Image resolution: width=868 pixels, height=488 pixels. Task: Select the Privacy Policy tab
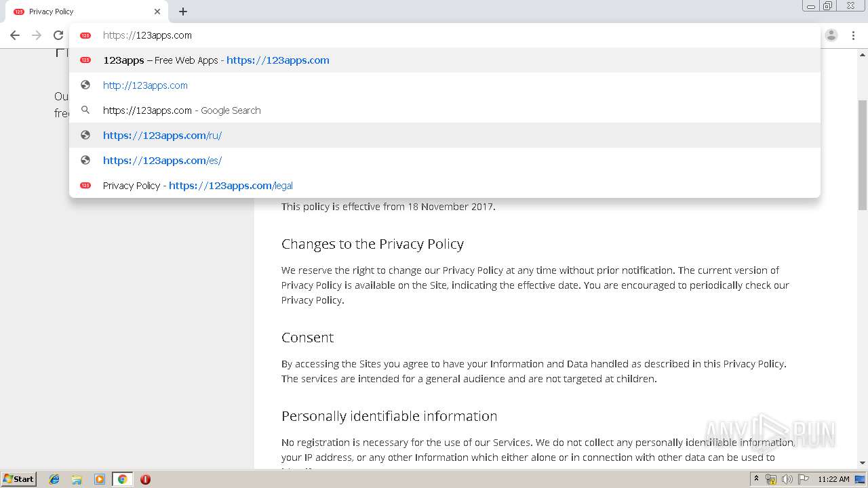(81, 12)
